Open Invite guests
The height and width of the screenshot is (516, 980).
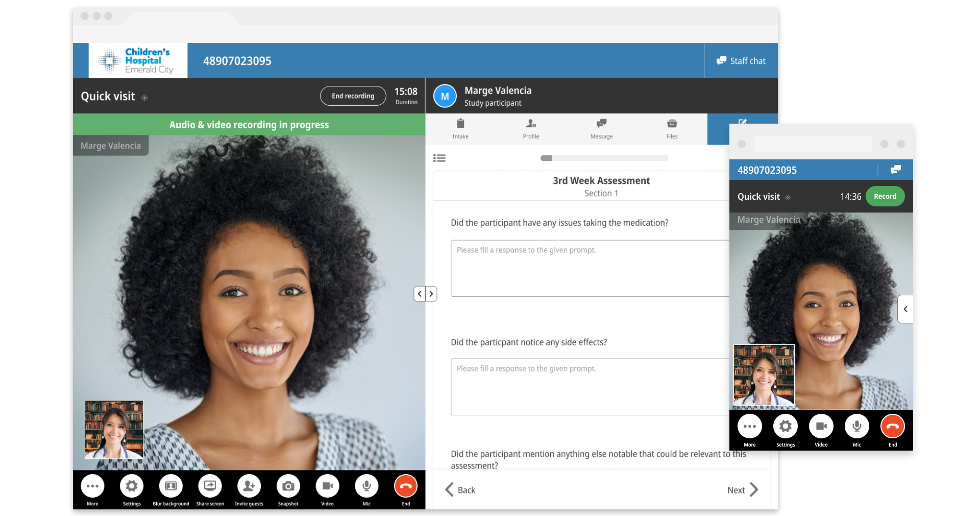(249, 486)
